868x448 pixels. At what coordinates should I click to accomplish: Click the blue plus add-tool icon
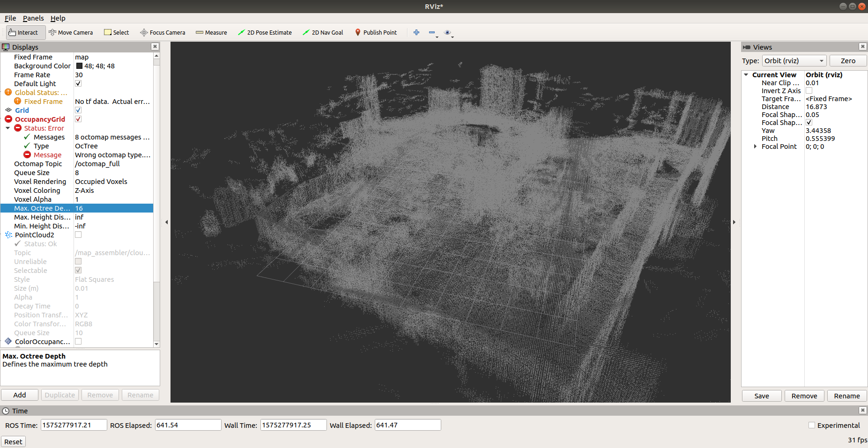tap(416, 32)
